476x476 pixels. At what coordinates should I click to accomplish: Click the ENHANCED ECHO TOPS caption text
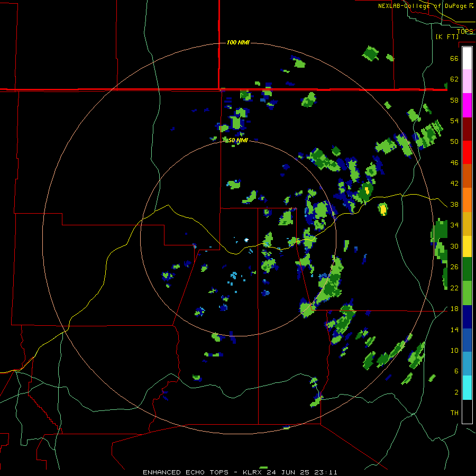(x=185, y=472)
